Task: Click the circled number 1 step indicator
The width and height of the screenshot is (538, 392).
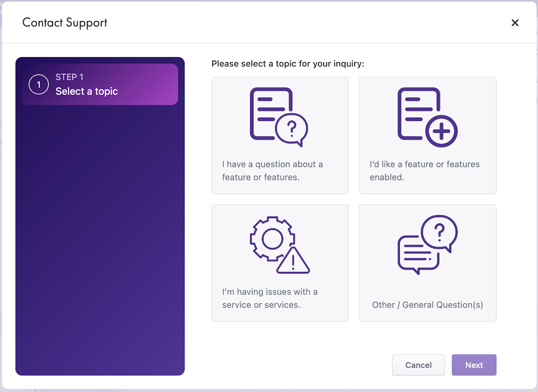Action: click(39, 84)
